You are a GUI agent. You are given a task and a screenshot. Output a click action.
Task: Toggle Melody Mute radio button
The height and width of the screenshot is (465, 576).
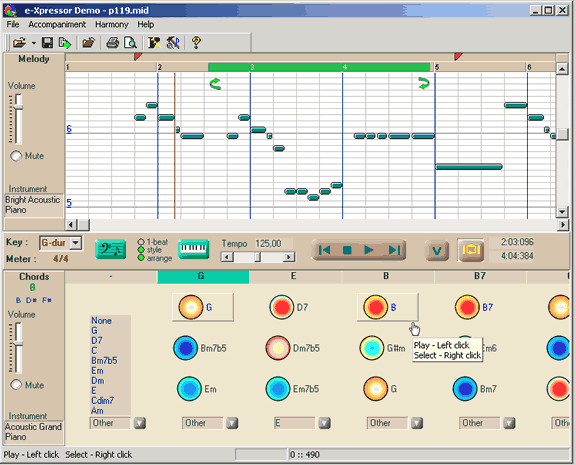(16, 156)
